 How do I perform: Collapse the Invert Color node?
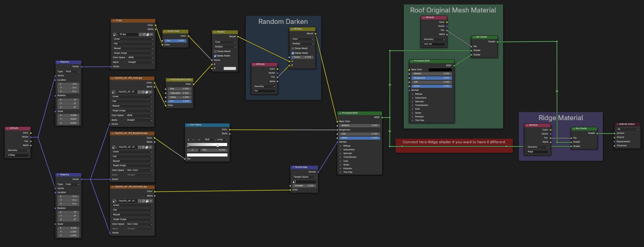point(165,31)
